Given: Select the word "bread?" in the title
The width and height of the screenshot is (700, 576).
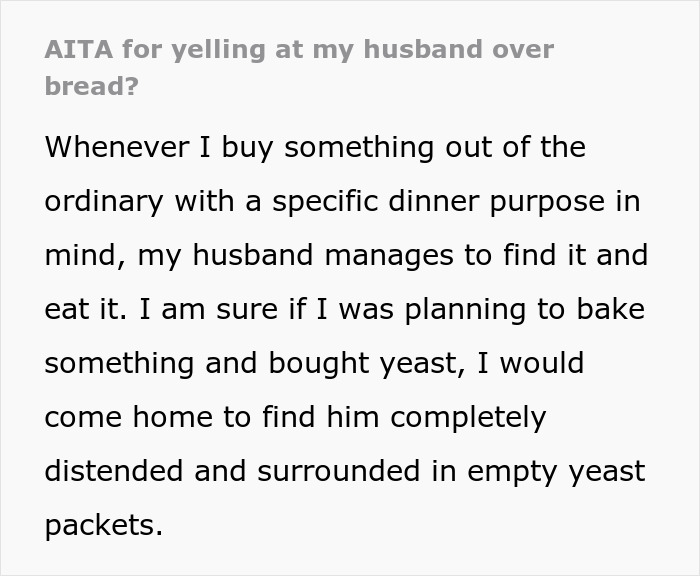Looking at the screenshot, I should pyautogui.click(x=91, y=85).
